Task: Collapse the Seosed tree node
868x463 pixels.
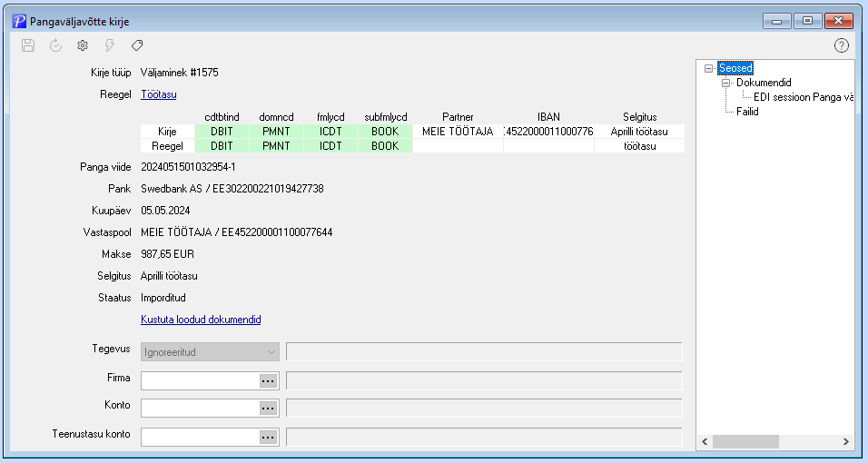Action: (x=708, y=68)
